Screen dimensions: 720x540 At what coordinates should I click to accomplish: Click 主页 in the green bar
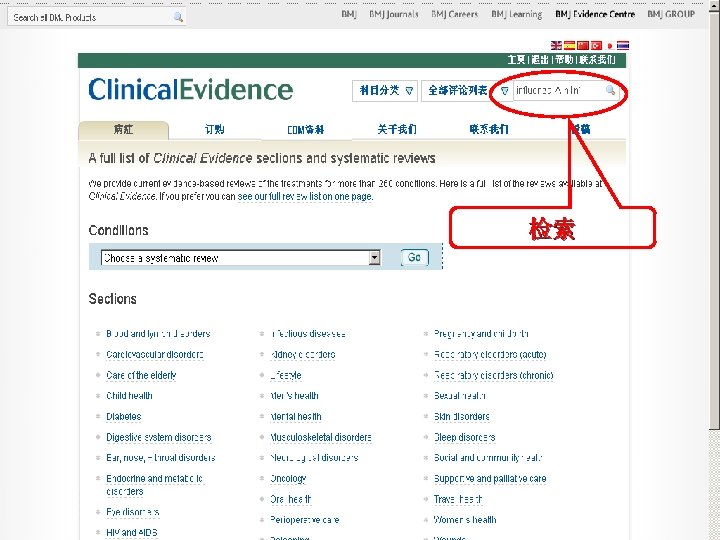[x=517, y=60]
